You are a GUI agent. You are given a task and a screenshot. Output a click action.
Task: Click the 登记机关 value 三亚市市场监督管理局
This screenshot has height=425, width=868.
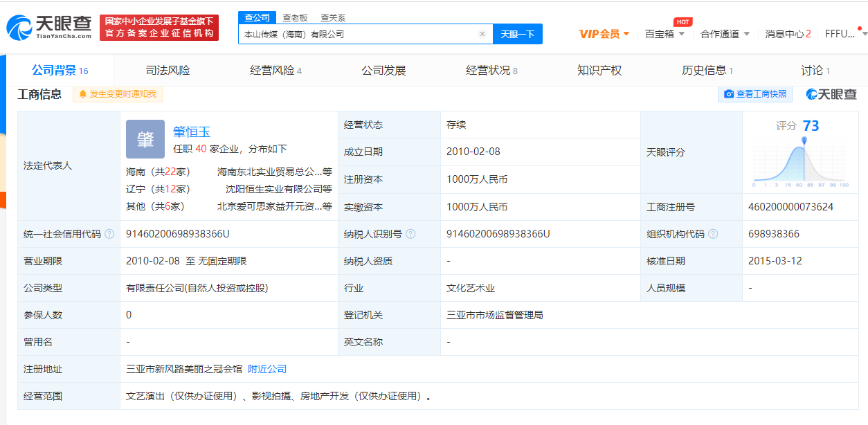click(495, 315)
